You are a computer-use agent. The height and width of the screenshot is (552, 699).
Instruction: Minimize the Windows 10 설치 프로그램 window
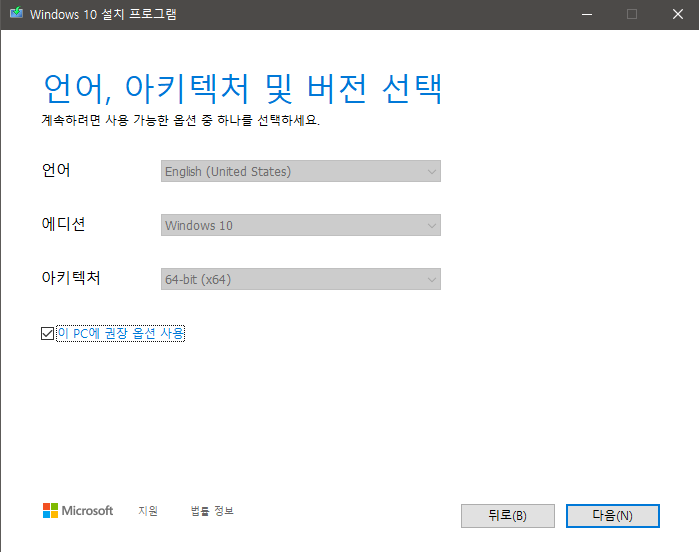tap(587, 14)
